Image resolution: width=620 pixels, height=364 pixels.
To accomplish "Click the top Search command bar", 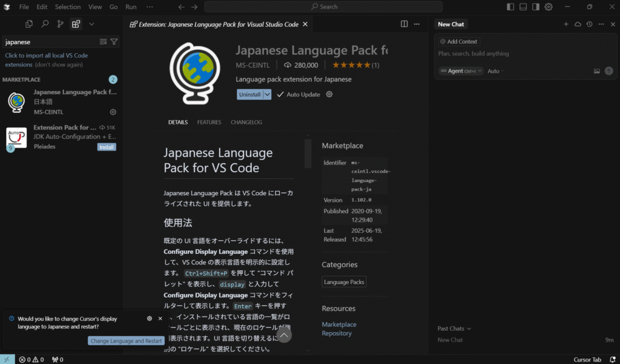I will [323, 7].
